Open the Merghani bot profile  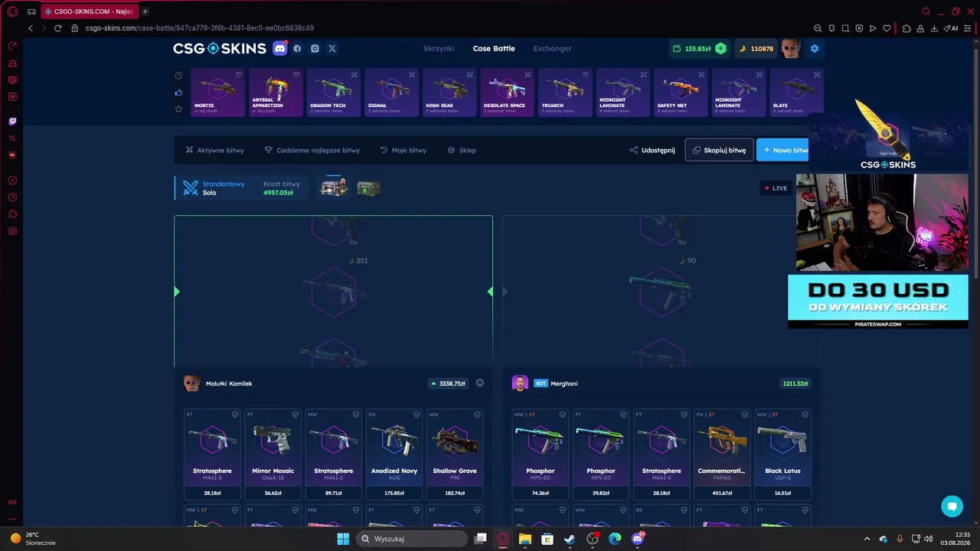(545, 383)
